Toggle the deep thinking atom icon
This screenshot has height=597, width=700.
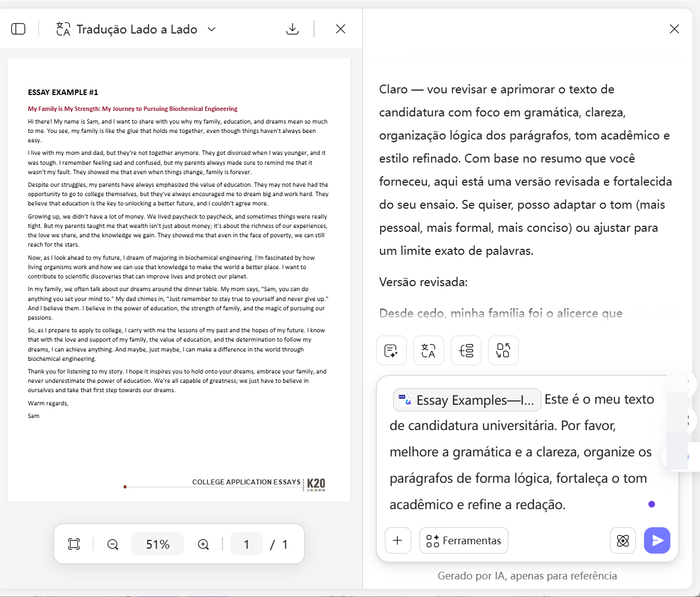point(623,540)
